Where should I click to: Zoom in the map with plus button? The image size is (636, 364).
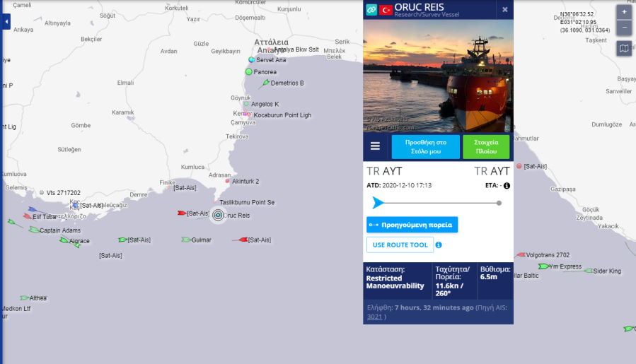click(x=624, y=12)
